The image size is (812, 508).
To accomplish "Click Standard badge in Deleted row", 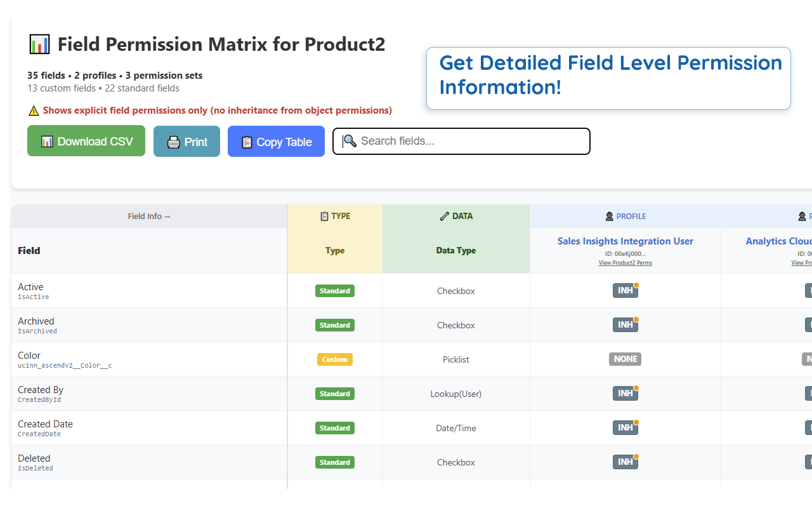I will click(x=335, y=462).
